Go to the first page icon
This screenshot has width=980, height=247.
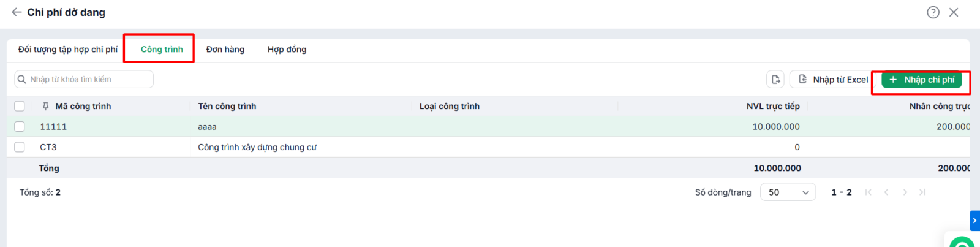(868, 192)
